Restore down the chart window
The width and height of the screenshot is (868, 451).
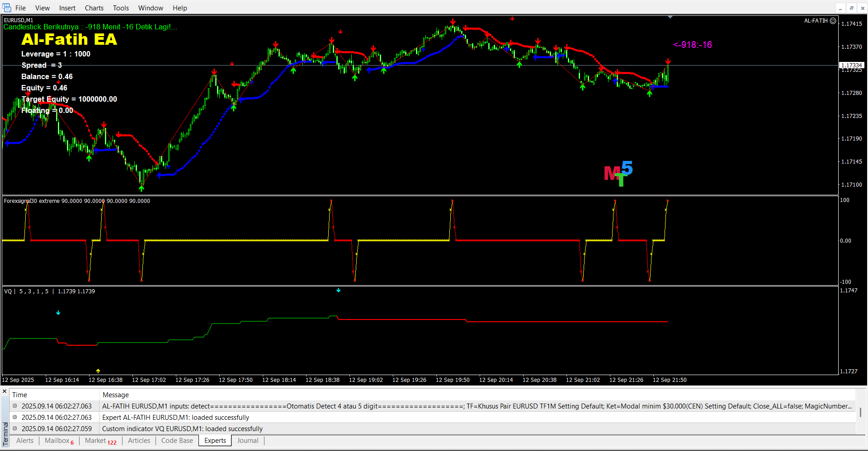point(851,8)
